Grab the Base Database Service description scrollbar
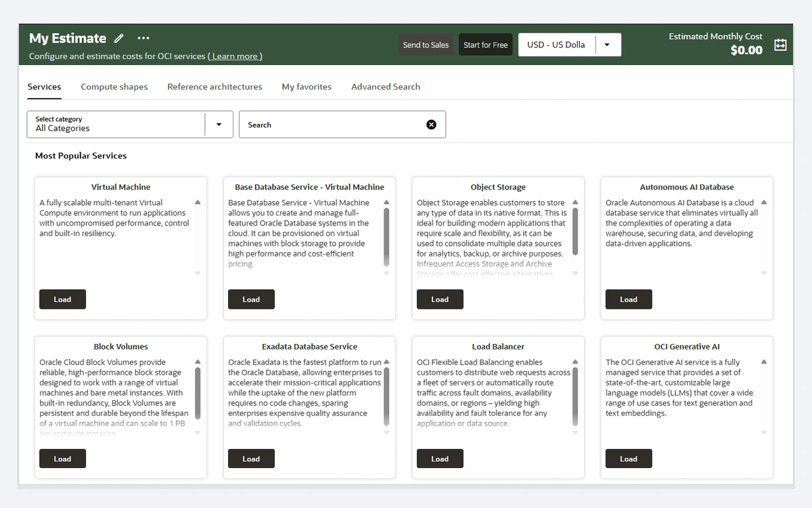 point(386,237)
